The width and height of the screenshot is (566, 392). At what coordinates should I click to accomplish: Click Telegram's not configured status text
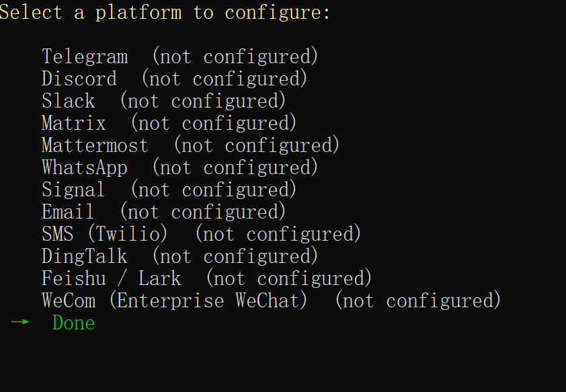click(235, 56)
